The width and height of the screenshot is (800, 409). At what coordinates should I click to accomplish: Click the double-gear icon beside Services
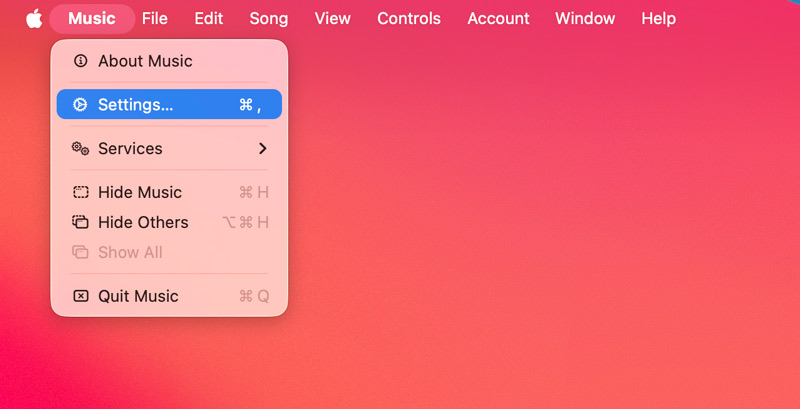80,148
